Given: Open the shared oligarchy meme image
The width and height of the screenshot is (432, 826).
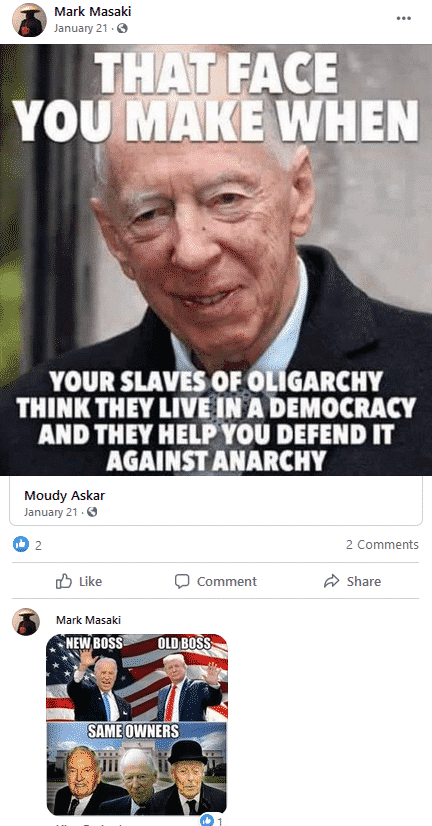Looking at the screenshot, I should 216,260.
